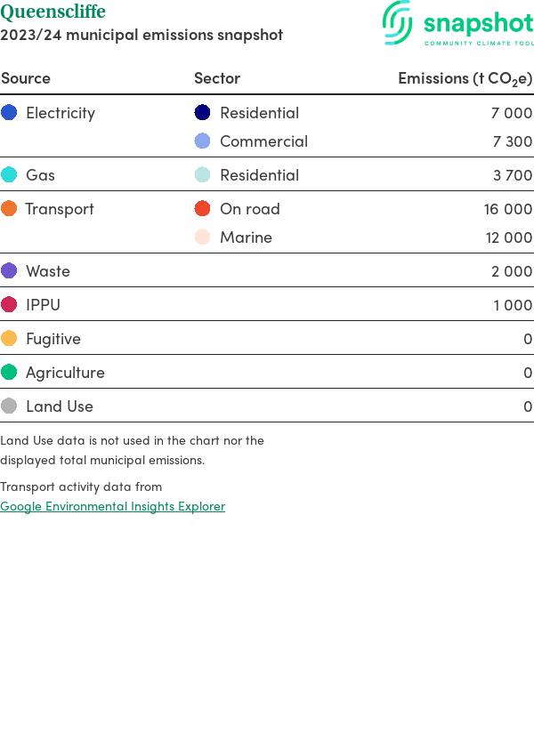534x756 pixels.
Task: Click the blue Electricity source dot
Action: pos(9,113)
